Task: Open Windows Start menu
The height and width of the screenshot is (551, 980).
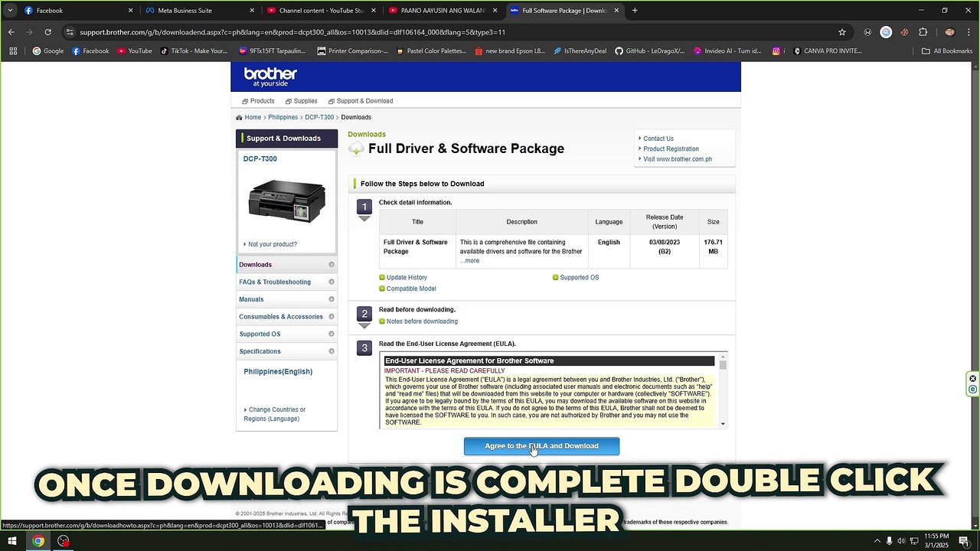Action: coord(12,541)
